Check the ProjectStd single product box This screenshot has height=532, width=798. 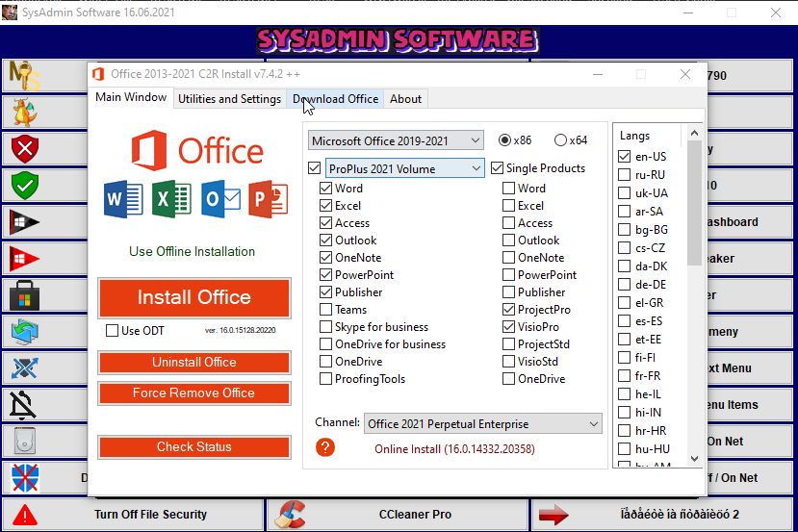[x=508, y=343]
